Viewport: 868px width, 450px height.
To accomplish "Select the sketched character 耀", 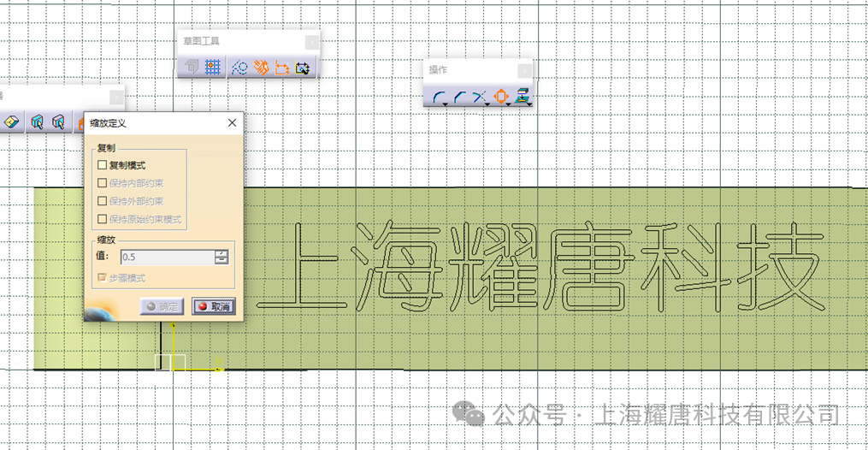I will pos(494,267).
